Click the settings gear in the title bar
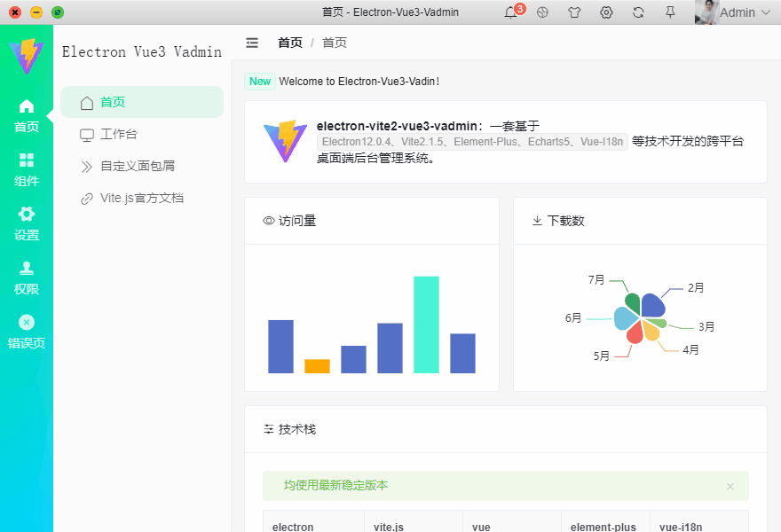This screenshot has width=781, height=532. pos(606,12)
